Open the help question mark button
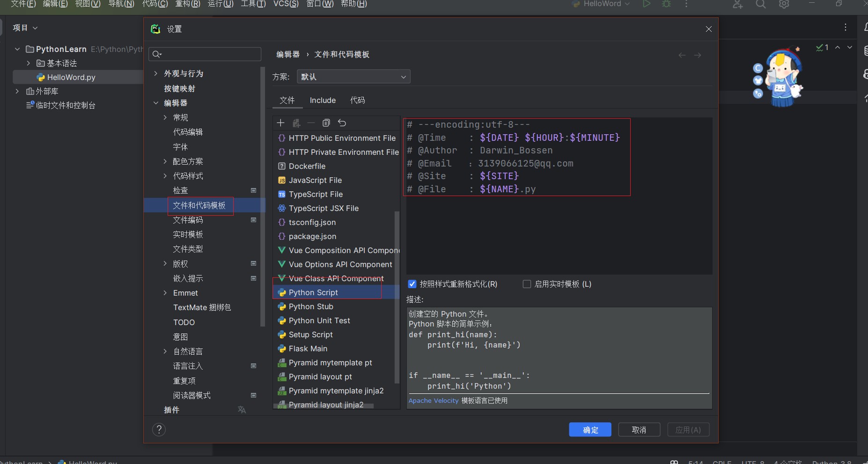Image resolution: width=868 pixels, height=464 pixels. (x=159, y=429)
